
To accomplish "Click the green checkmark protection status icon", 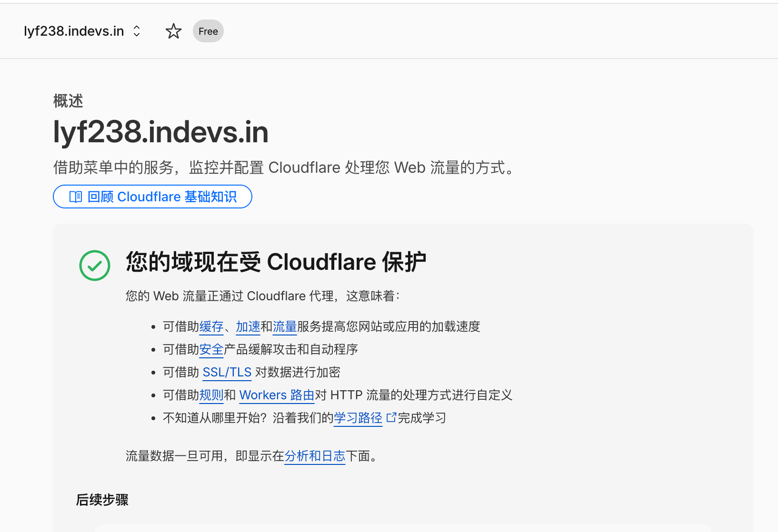I will click(95, 266).
